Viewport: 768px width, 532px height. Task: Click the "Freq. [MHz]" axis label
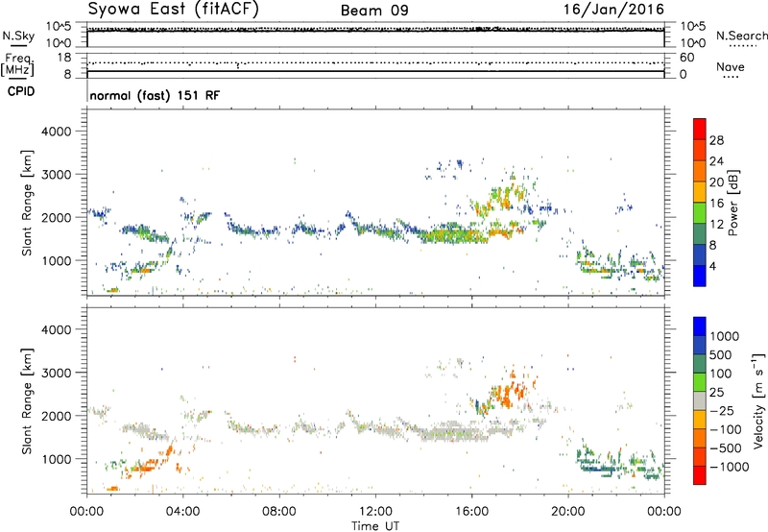click(17, 65)
